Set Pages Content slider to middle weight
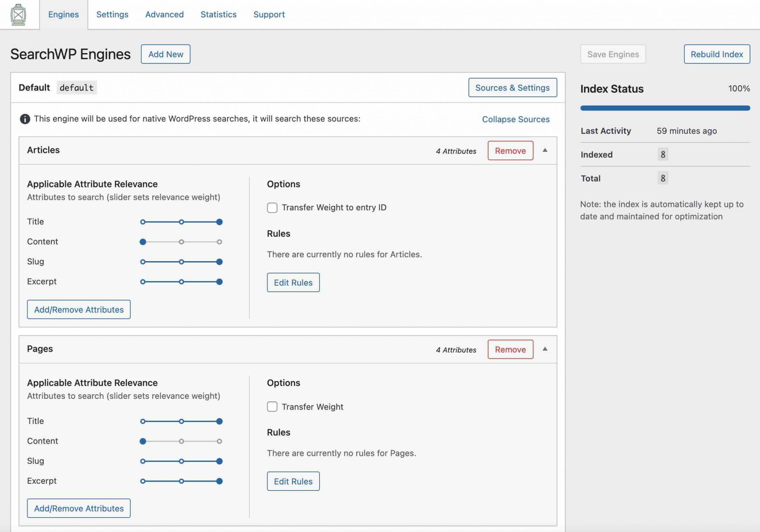The height and width of the screenshot is (532, 760). point(181,441)
